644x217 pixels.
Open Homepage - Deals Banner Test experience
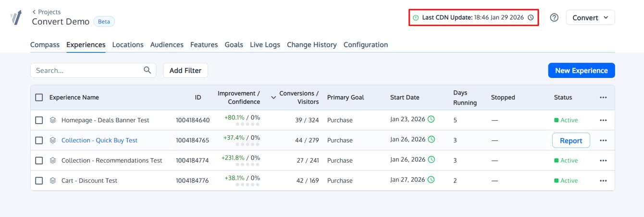click(105, 120)
